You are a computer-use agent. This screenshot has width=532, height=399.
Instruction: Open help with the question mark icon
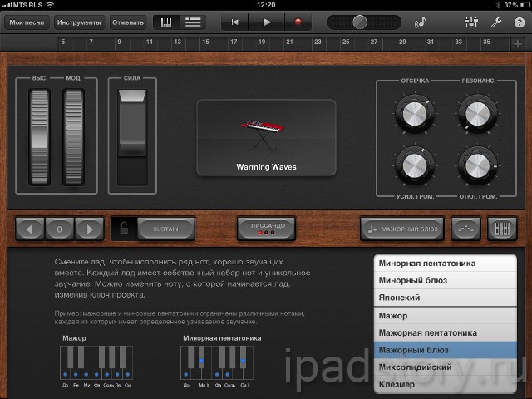519,22
